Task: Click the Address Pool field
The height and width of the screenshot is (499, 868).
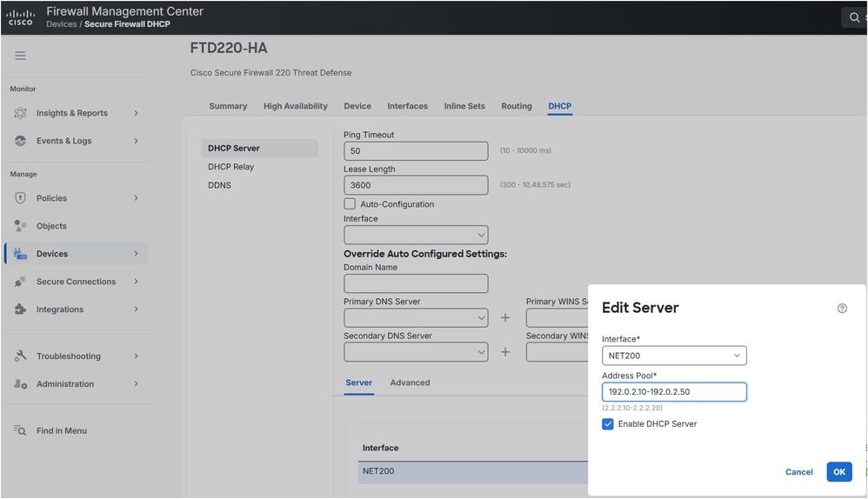Action: click(x=674, y=392)
